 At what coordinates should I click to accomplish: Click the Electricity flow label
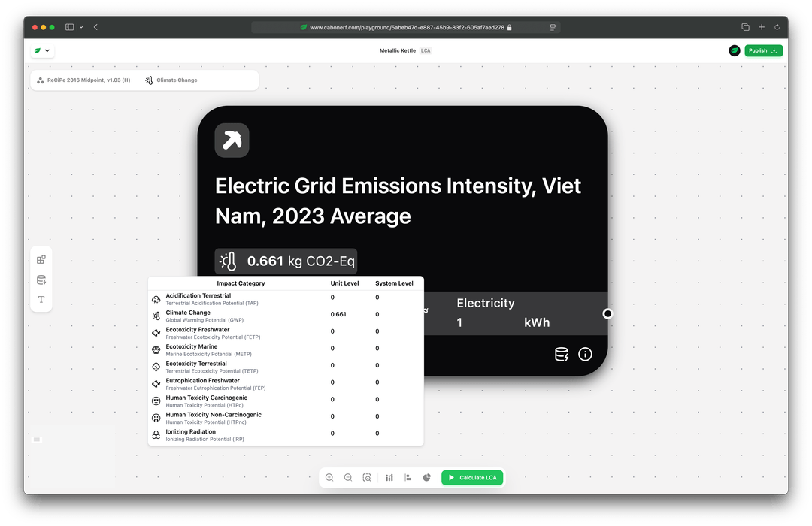pyautogui.click(x=486, y=303)
